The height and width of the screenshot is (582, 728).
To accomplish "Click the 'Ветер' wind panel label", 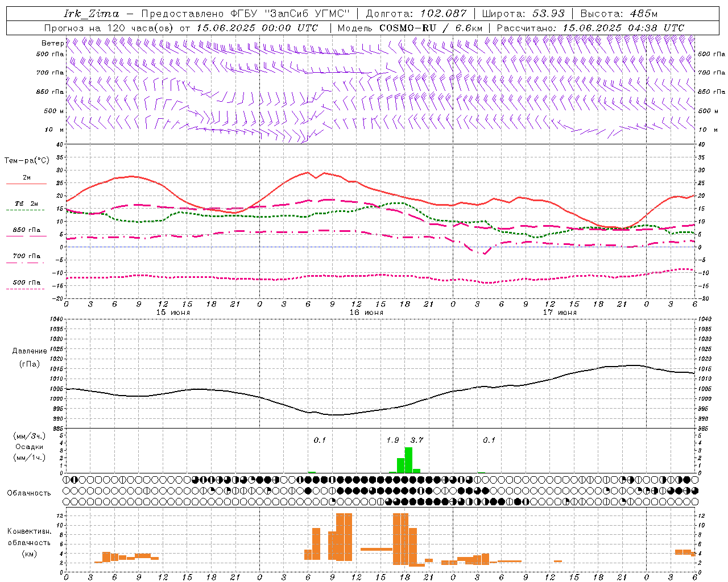I will coord(52,43).
